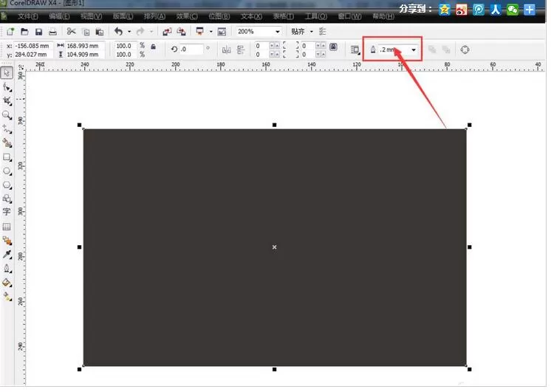Open the undo history dropdown arrow
This screenshot has height=392, width=551.
coord(129,32)
